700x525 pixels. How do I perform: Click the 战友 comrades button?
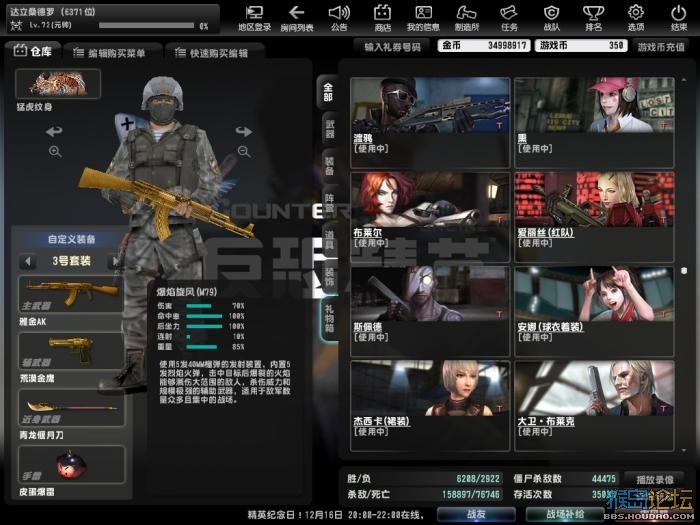pyautogui.click(x=476, y=514)
